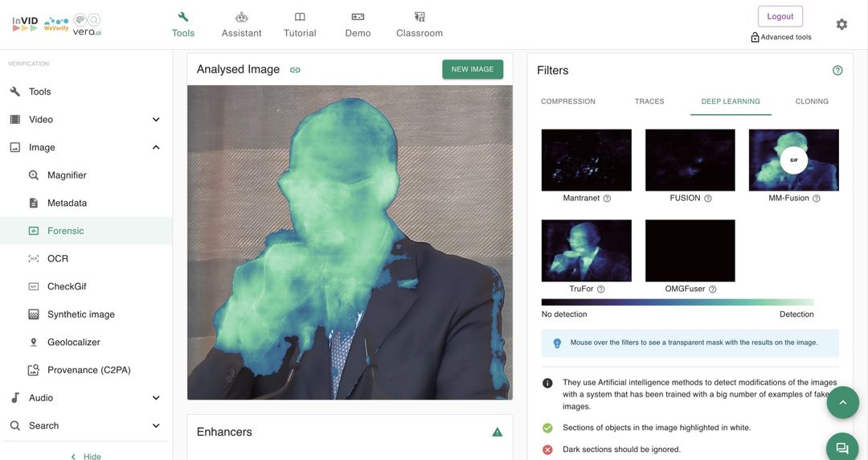868x460 pixels.
Task: Switch to the Cloning filters tab
Action: click(x=812, y=101)
